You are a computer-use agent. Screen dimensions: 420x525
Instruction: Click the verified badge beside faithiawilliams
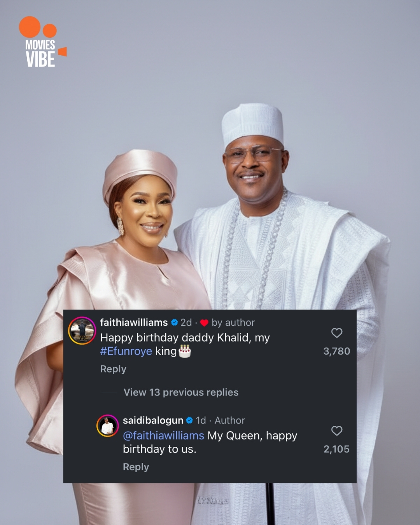175,322
